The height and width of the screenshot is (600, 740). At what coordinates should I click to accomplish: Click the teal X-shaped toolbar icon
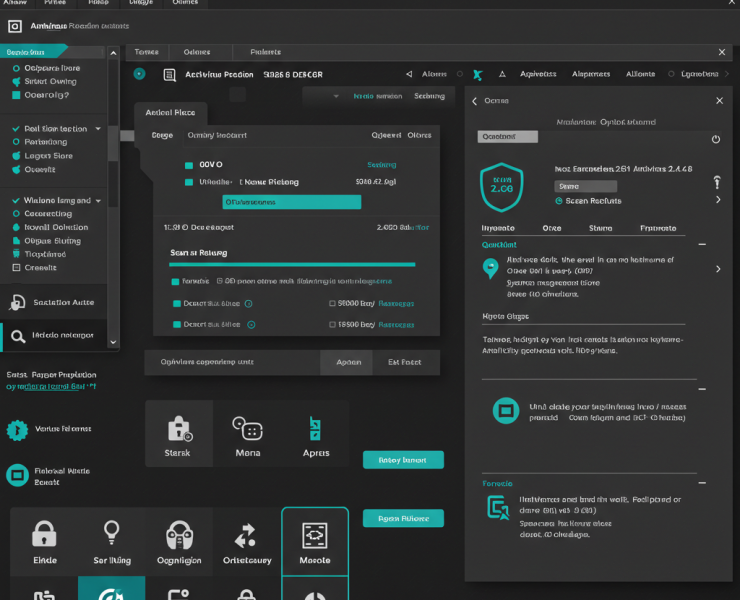click(478, 75)
